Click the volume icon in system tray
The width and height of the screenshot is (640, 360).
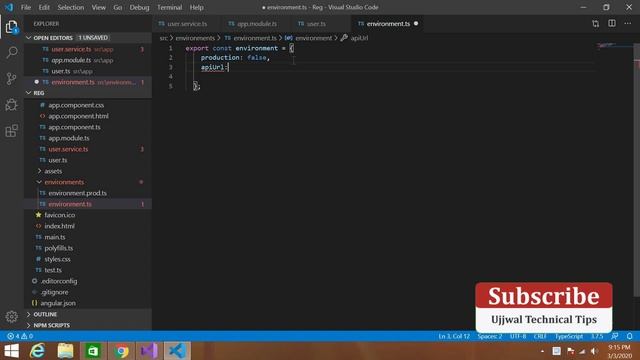[x=594, y=351]
